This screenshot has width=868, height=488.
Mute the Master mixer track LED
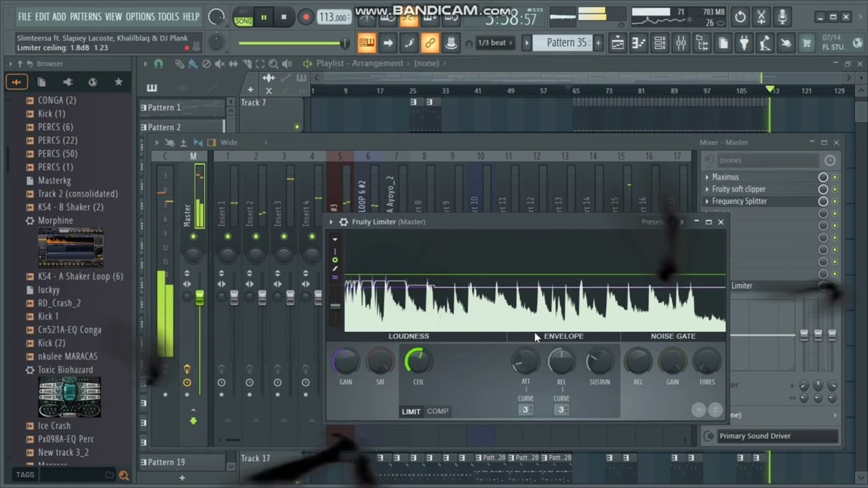(x=193, y=237)
